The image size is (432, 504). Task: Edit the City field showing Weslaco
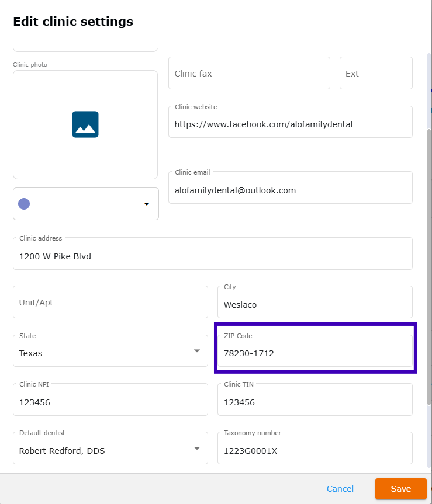coord(315,302)
